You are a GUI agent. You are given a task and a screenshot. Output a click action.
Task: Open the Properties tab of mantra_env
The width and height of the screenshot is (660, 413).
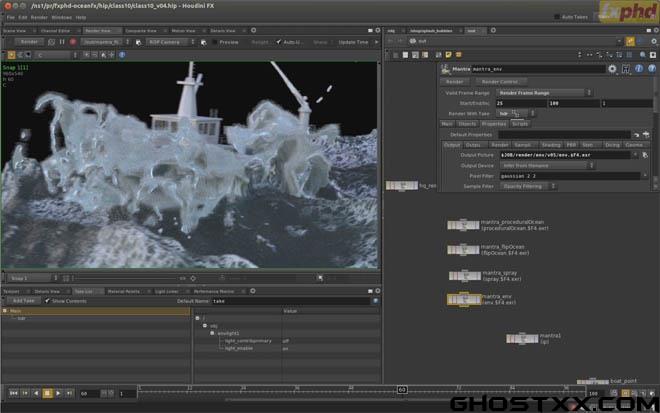pos(494,124)
